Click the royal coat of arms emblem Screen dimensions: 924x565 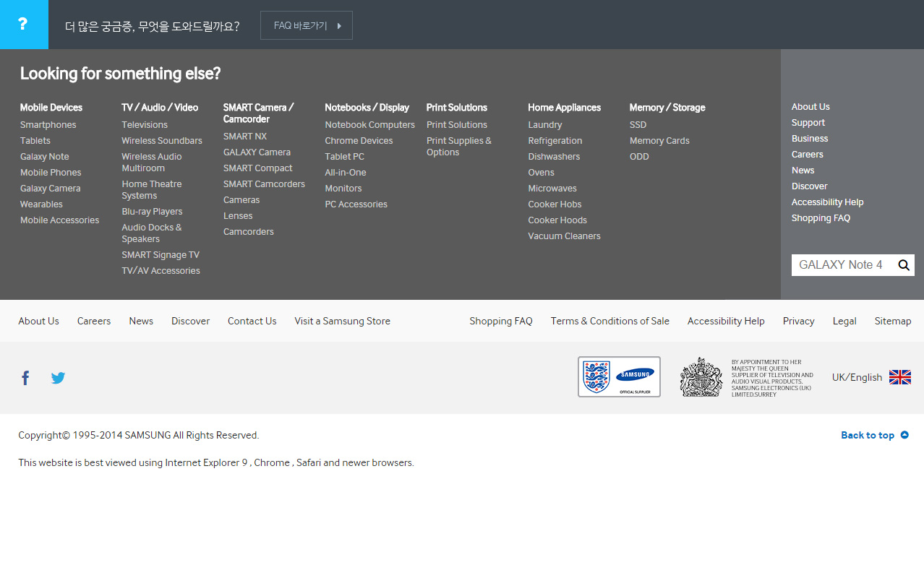[701, 376]
